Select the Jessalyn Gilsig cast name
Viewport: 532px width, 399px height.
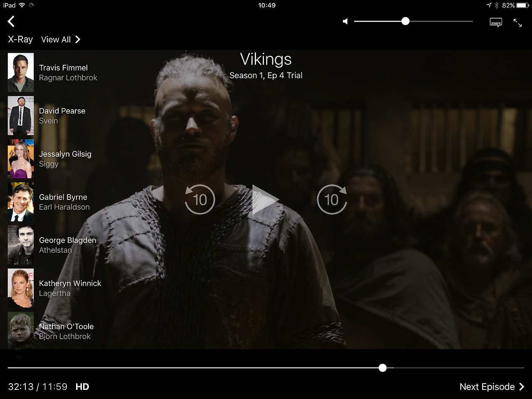point(65,154)
